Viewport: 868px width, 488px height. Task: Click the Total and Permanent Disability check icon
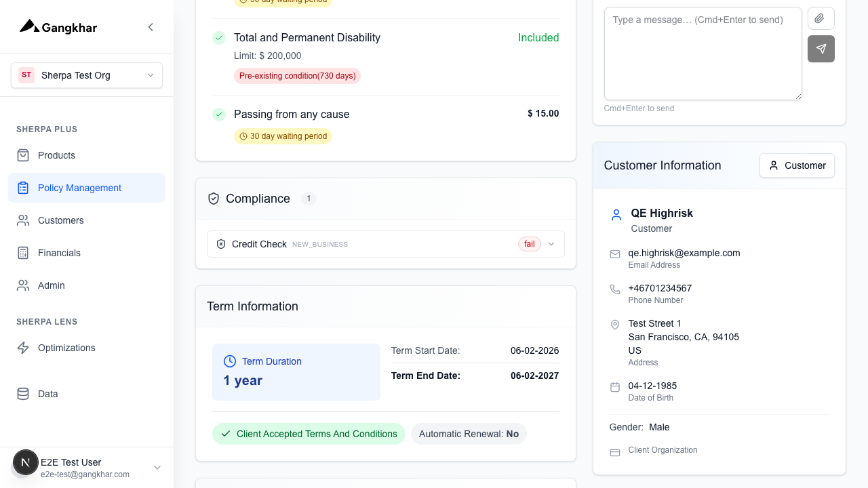219,38
